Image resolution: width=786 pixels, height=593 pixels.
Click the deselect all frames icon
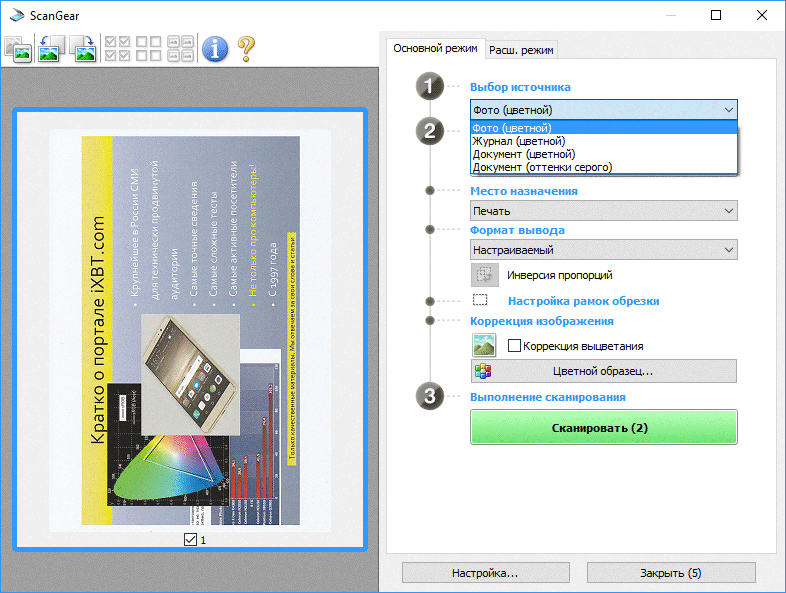coord(149,49)
